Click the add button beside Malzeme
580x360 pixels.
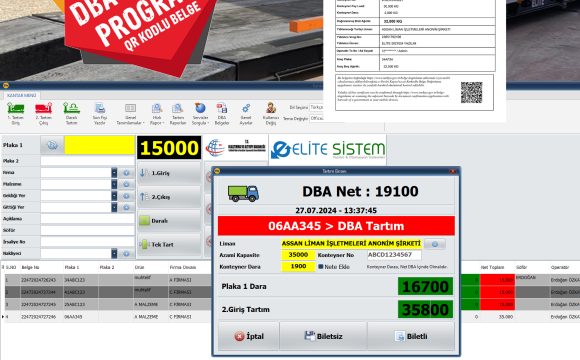coord(126,184)
